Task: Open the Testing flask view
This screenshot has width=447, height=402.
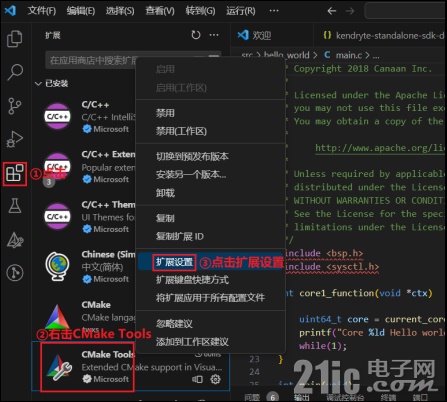Action: tap(15, 206)
